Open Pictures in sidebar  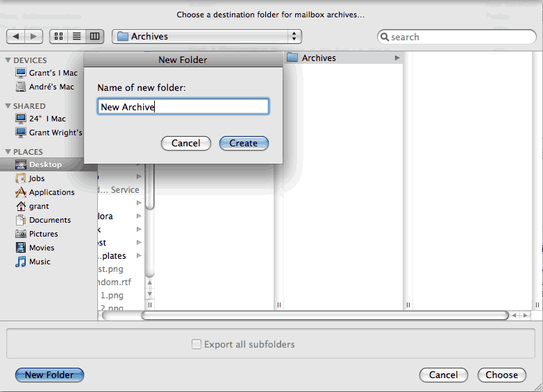(x=37, y=234)
